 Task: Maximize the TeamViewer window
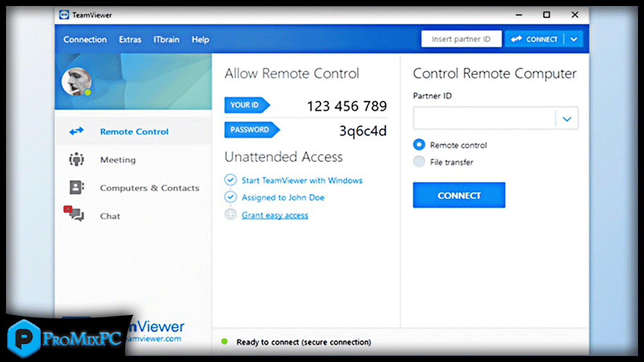coord(546,15)
